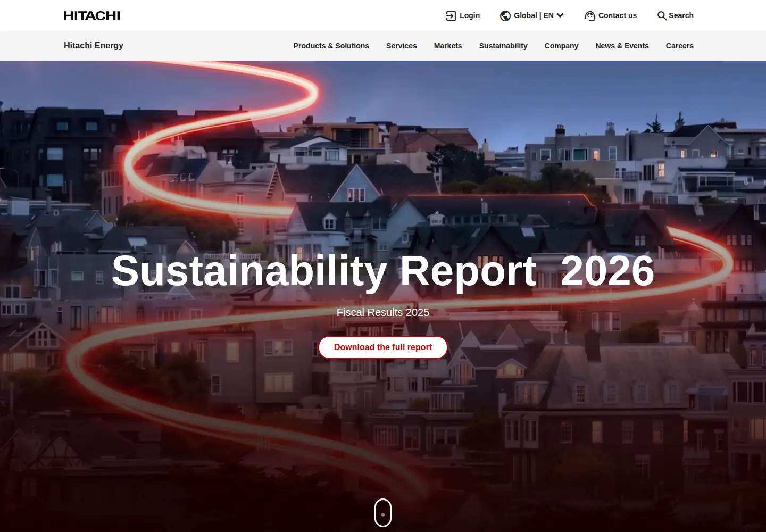Open the Services menu
The width and height of the screenshot is (766, 532).
[402, 46]
